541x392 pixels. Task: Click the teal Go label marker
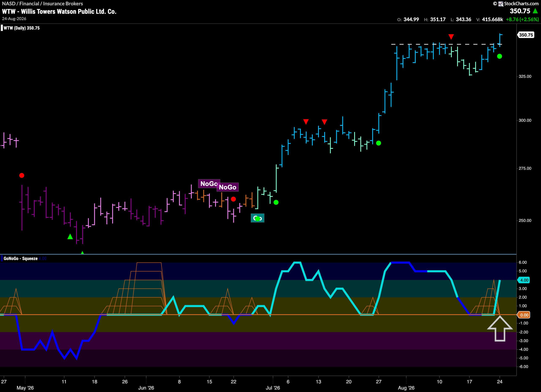pos(257,218)
